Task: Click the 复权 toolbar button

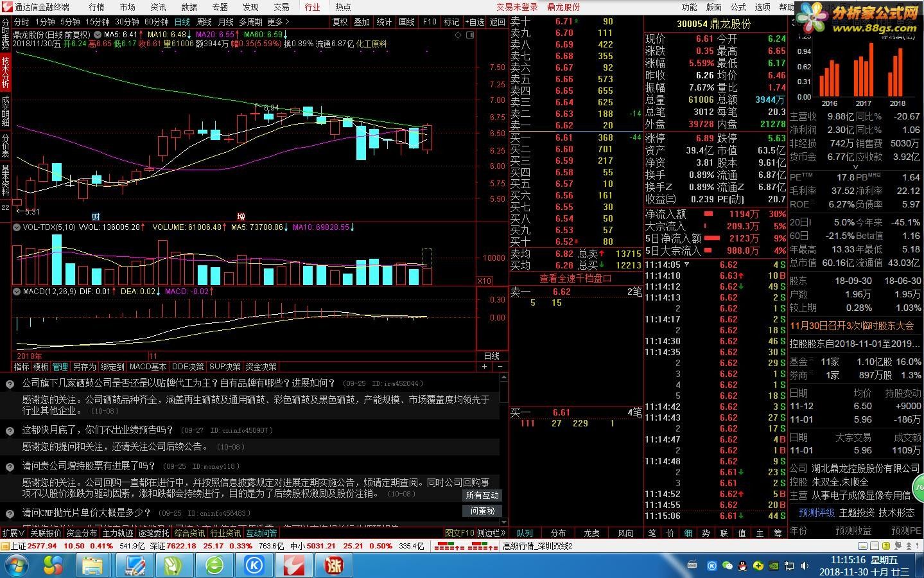Action: coord(340,22)
